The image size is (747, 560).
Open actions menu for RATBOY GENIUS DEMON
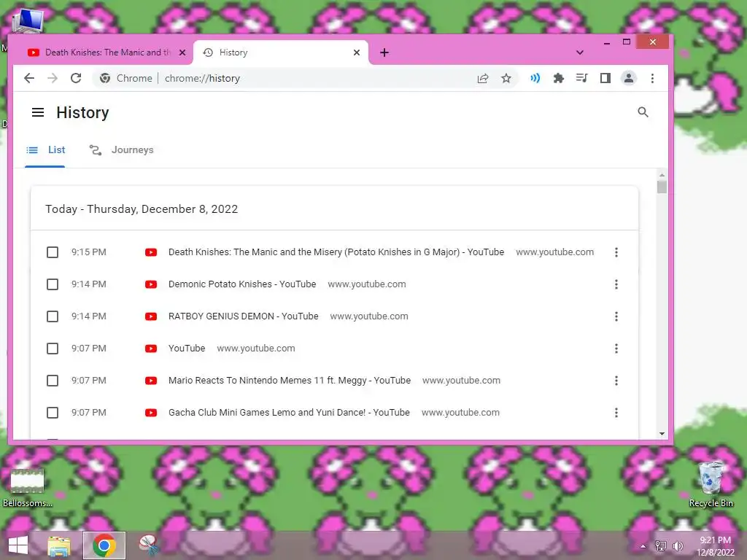[x=616, y=316]
